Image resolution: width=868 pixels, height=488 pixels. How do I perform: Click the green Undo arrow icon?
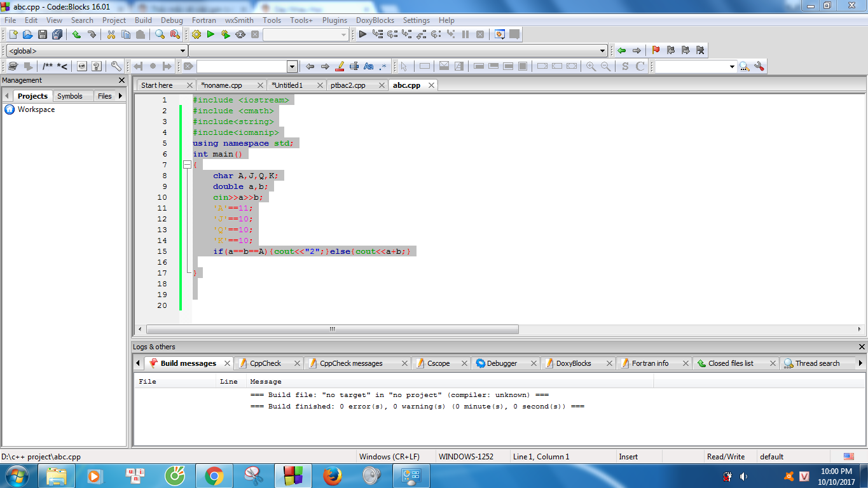point(76,34)
